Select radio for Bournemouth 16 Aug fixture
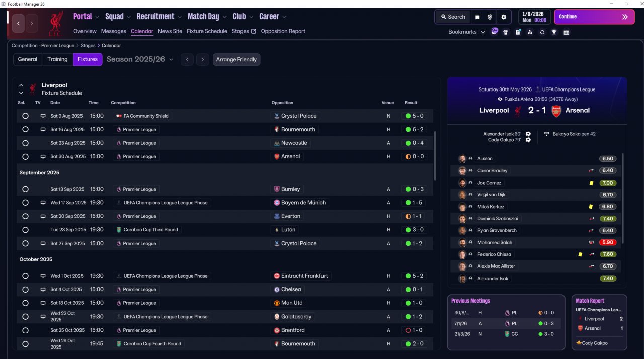This screenshot has width=644, height=359. (25, 129)
